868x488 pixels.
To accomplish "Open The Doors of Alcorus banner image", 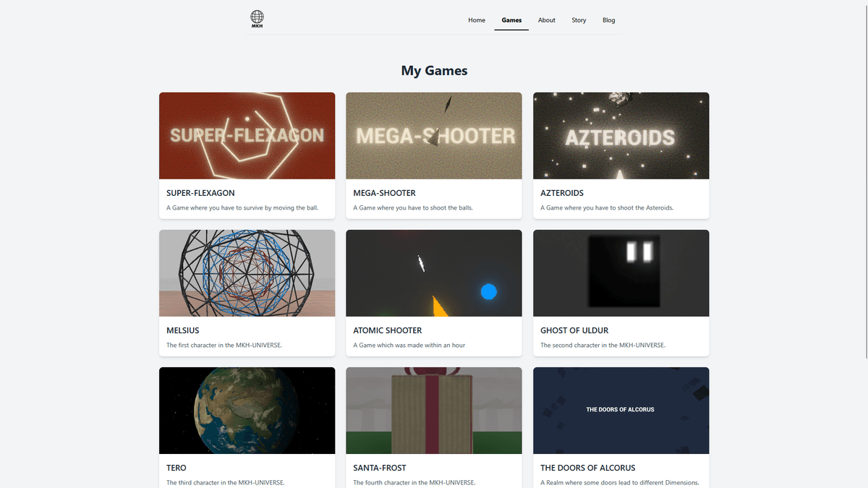I will [621, 411].
